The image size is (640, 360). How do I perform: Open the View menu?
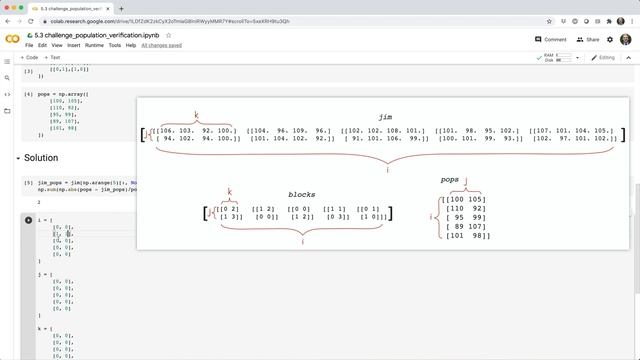tap(57, 45)
